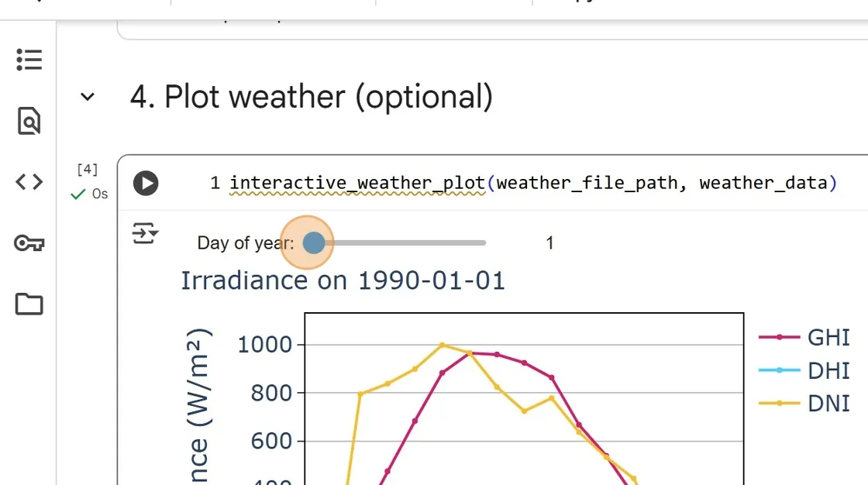Toggle the DNI trace in the legend
The image size is (868, 485).
tap(828, 403)
